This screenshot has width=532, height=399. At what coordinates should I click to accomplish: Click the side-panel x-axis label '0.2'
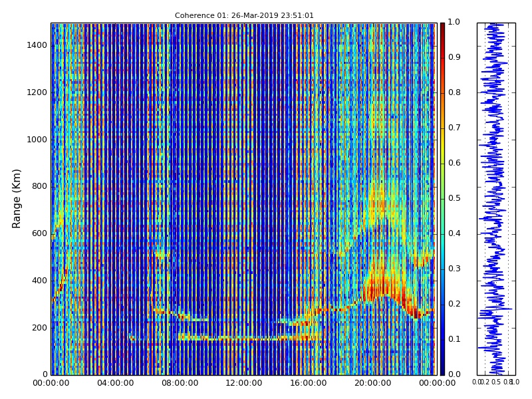[486, 382]
